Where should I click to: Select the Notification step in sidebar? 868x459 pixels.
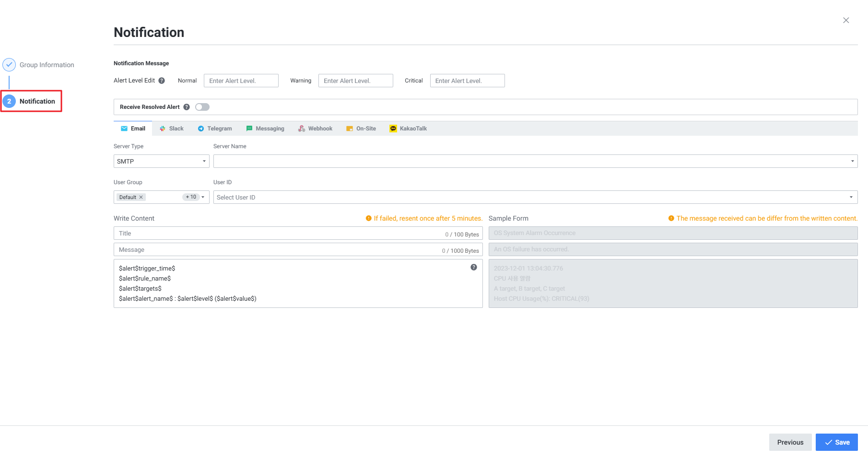37,101
